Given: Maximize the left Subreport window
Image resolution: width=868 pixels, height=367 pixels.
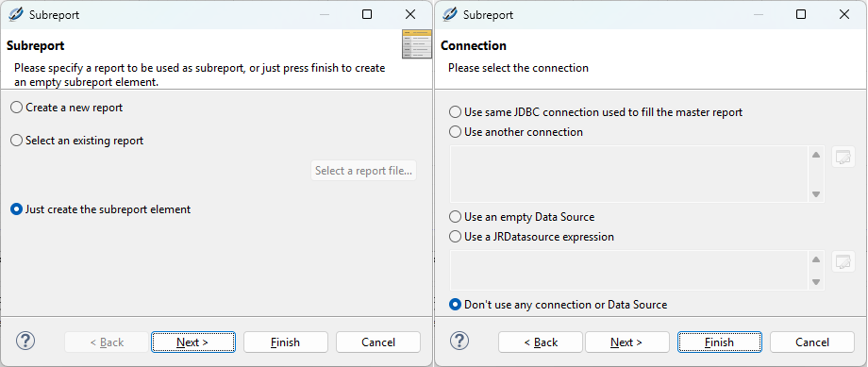Looking at the screenshot, I should coord(367,14).
